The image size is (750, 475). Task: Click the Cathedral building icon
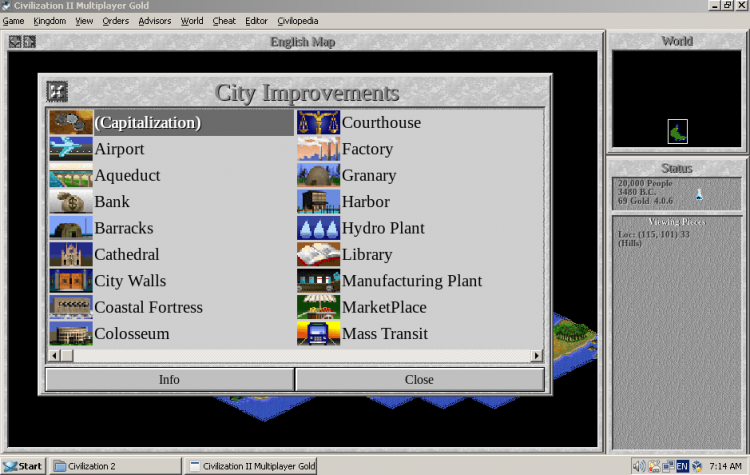point(71,254)
